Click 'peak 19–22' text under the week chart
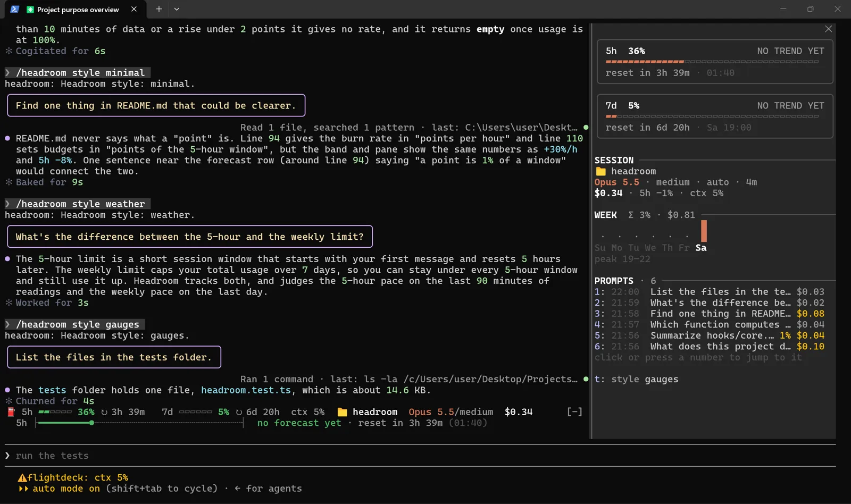Viewport: 851px width, 504px height. pos(622,259)
